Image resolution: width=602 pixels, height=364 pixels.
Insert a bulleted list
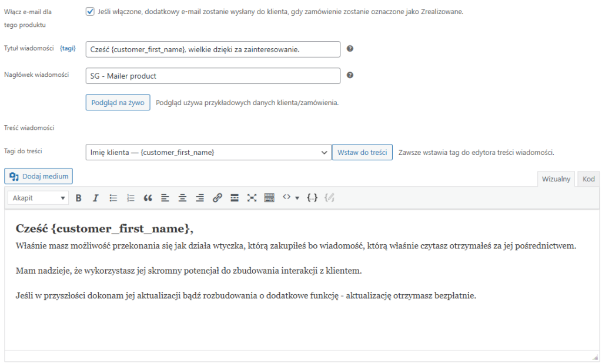pos(113,198)
